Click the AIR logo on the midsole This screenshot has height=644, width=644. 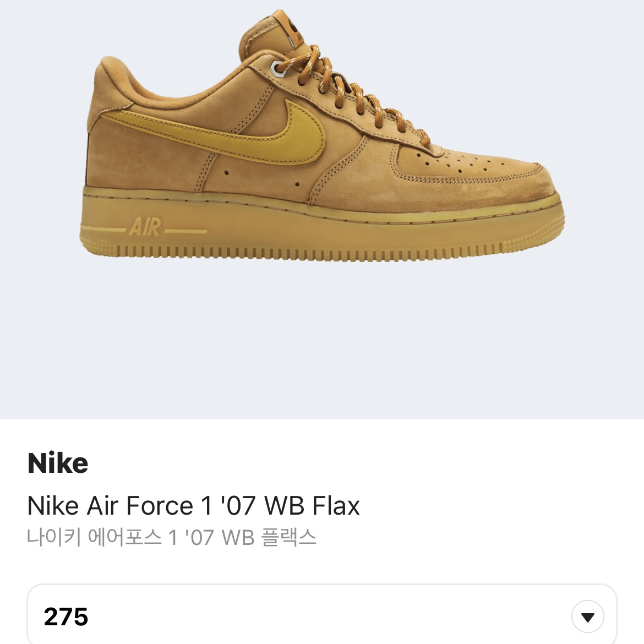tap(145, 226)
